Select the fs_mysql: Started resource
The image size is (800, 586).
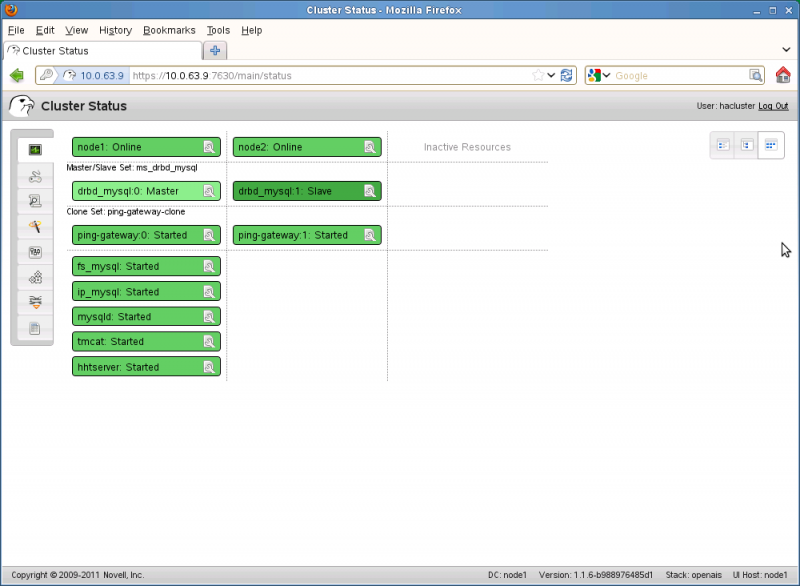point(146,266)
